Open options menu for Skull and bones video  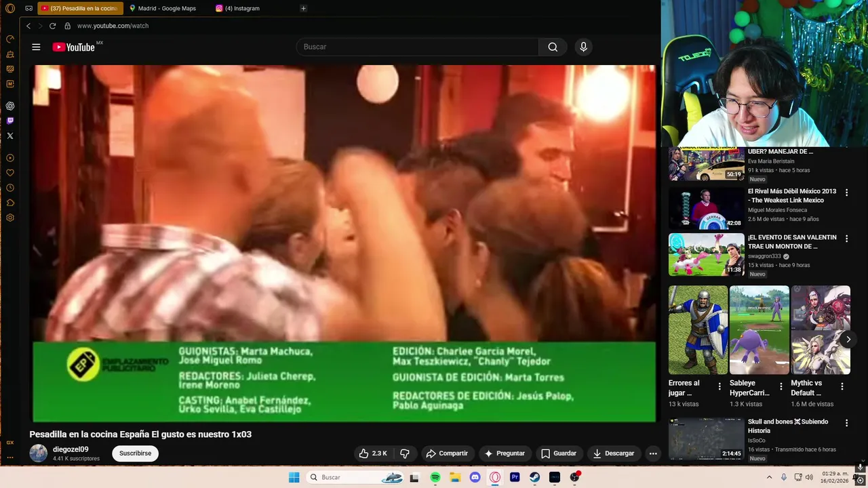(x=846, y=423)
